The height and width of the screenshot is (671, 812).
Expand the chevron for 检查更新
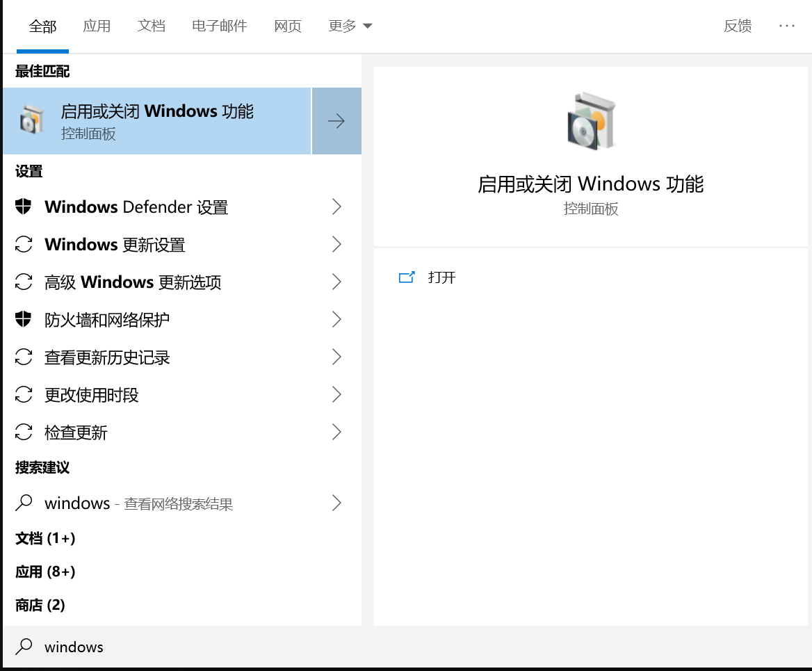tap(336, 432)
